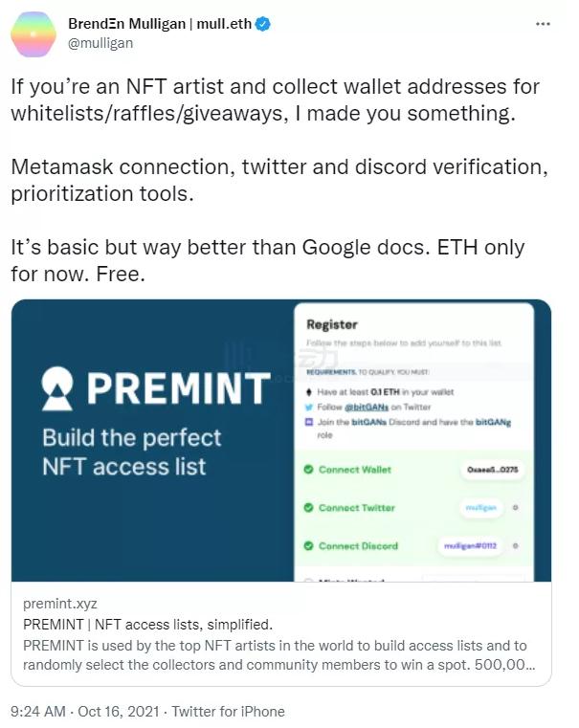Click the blue verified badge
This screenshot has width=579, height=728.
262,24
